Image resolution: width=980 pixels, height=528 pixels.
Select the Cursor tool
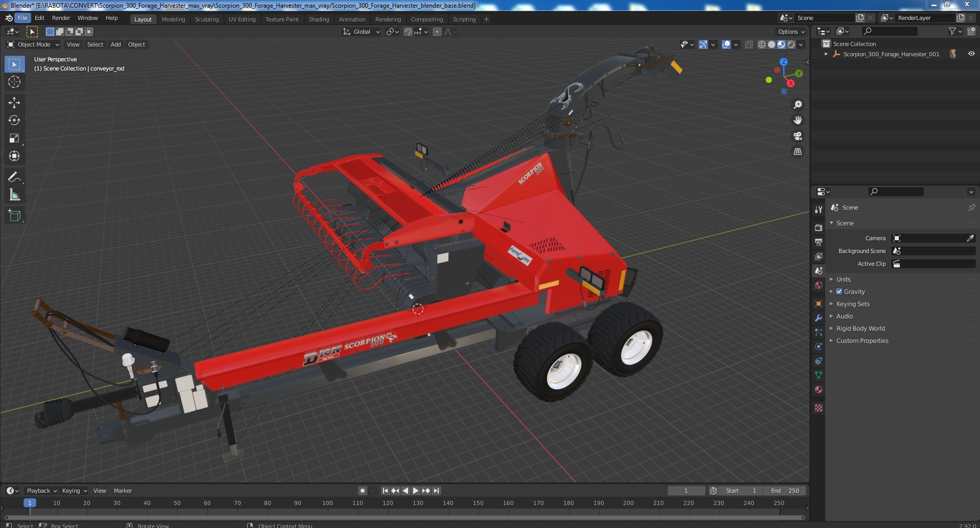(x=14, y=82)
